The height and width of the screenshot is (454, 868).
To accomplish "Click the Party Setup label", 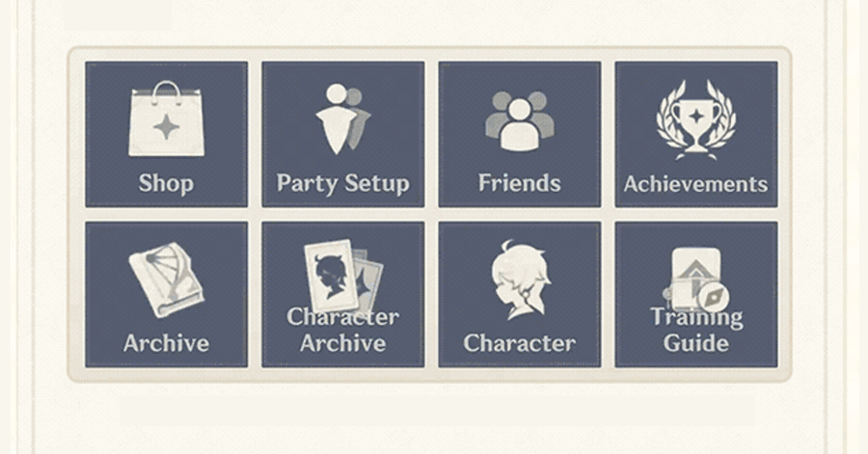I will tap(342, 183).
